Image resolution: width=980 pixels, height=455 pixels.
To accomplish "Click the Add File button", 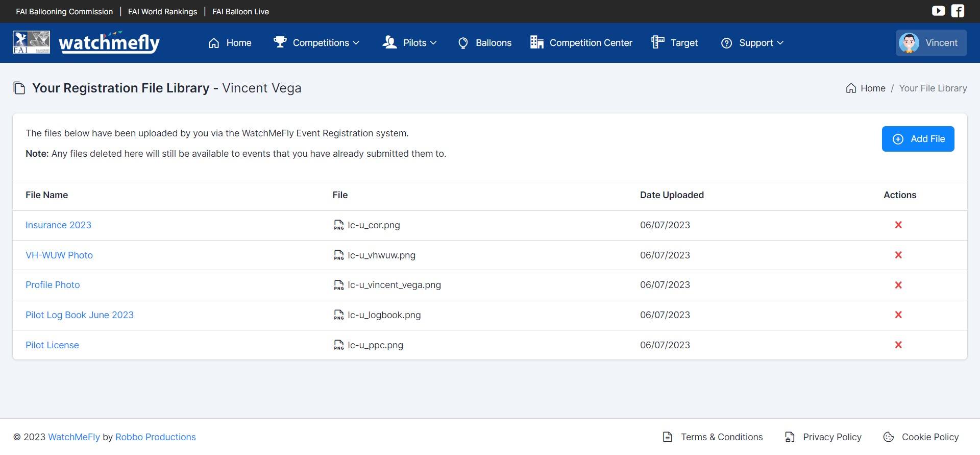I will coord(918,139).
